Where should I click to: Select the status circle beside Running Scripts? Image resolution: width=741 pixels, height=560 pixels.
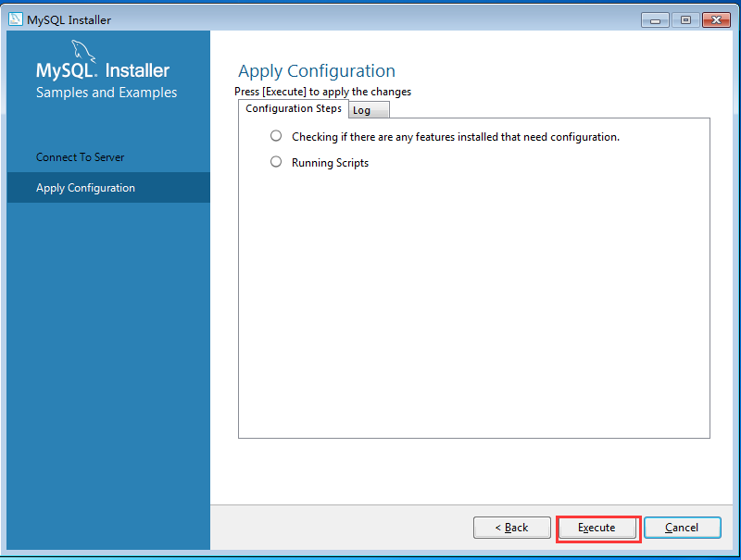point(275,161)
